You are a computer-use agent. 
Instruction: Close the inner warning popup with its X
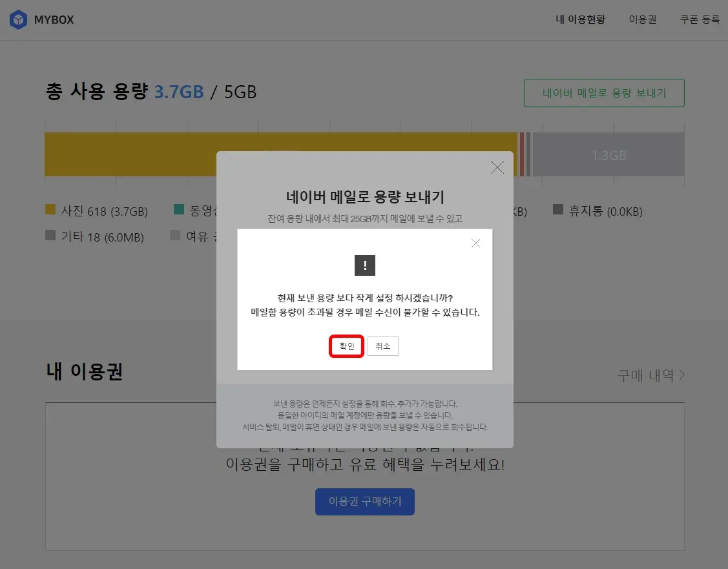point(475,243)
